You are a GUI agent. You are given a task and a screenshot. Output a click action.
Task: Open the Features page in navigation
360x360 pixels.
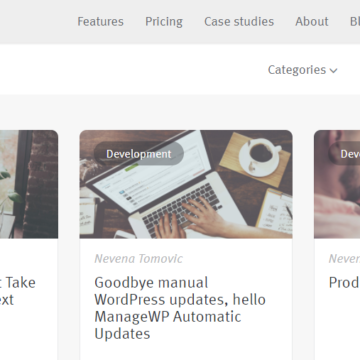coord(100,22)
